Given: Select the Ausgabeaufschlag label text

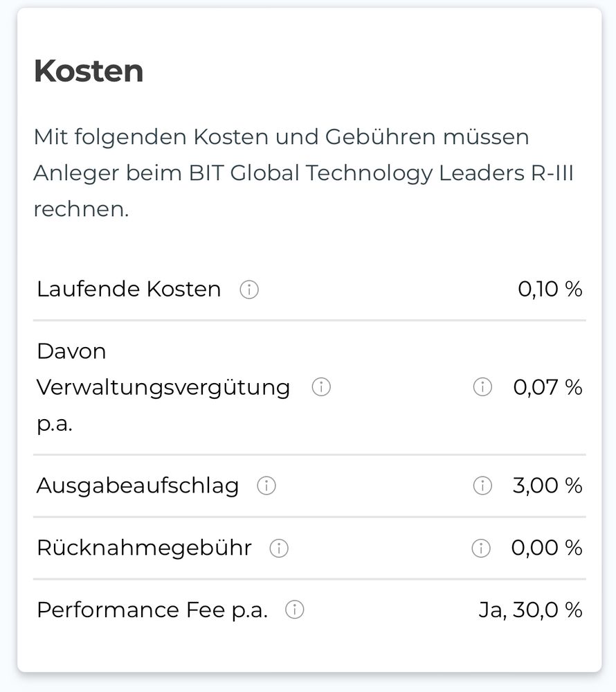Looking at the screenshot, I should (138, 486).
